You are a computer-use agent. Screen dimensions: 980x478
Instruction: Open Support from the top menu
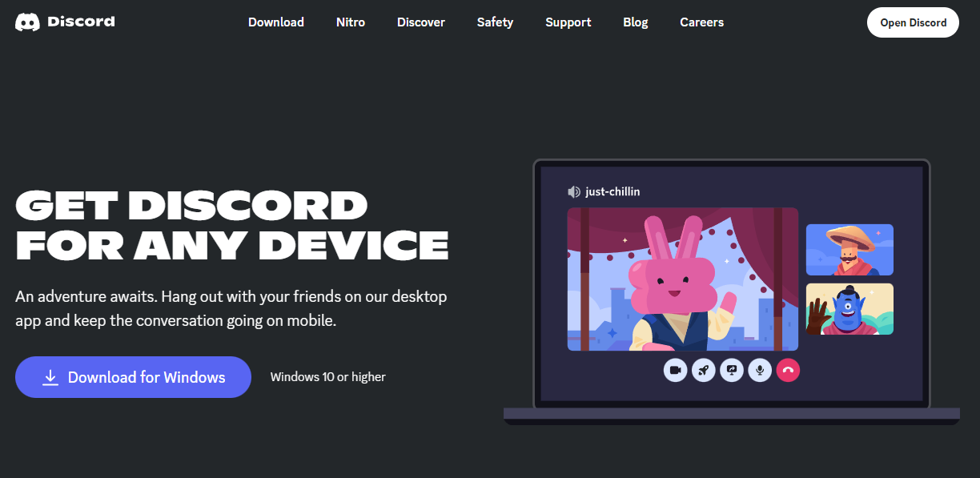568,22
